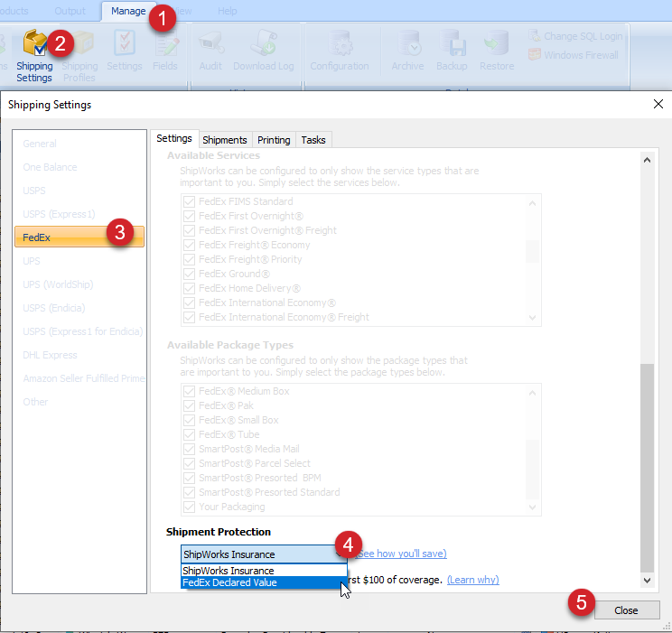Open the Help ribbon tab
This screenshot has height=633, width=672.
coord(227,11)
